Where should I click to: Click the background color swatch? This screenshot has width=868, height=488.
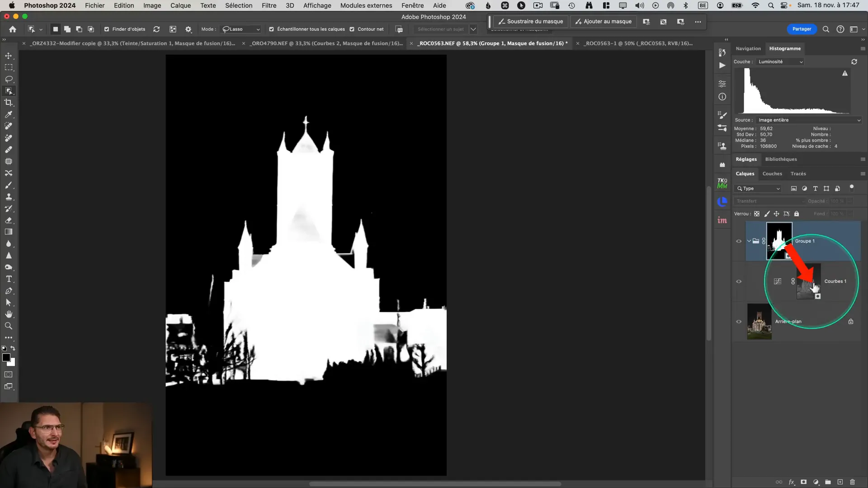[12, 363]
